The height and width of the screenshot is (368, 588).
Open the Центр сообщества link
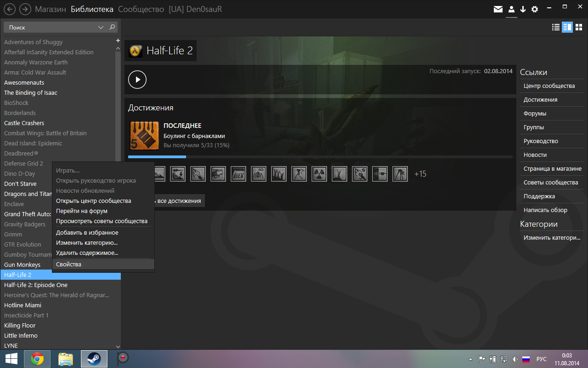(x=549, y=86)
